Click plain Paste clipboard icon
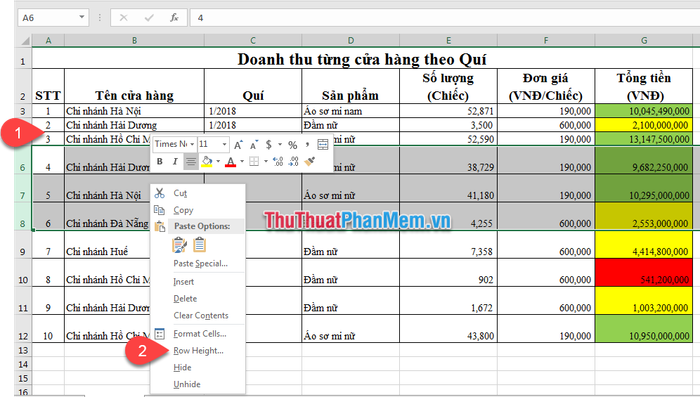This screenshot has width=700, height=397. coord(200,245)
